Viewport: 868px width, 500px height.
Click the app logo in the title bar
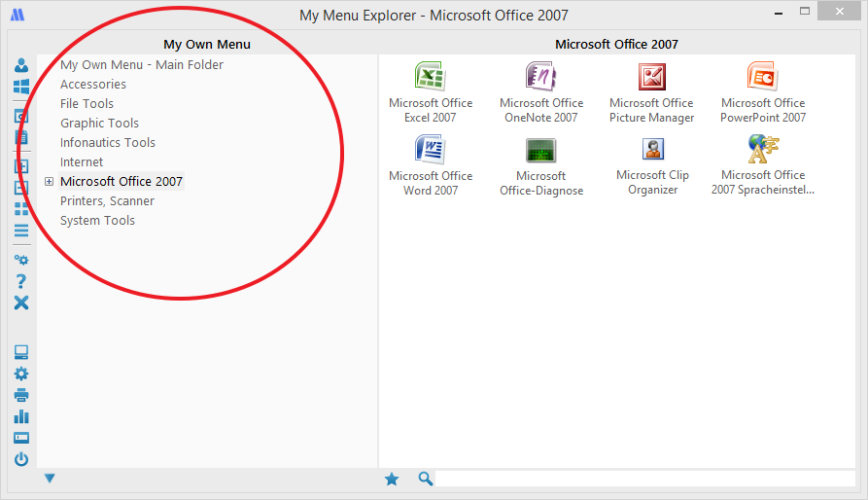pos(17,15)
